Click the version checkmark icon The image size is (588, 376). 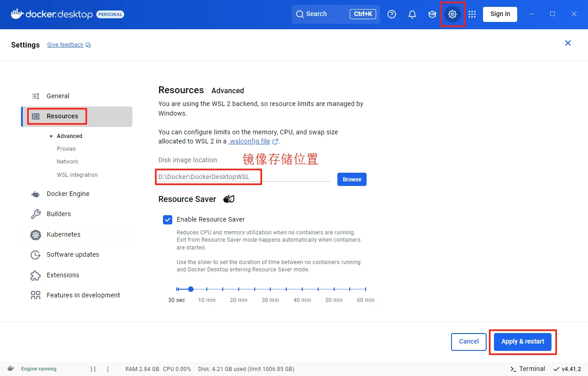point(556,369)
